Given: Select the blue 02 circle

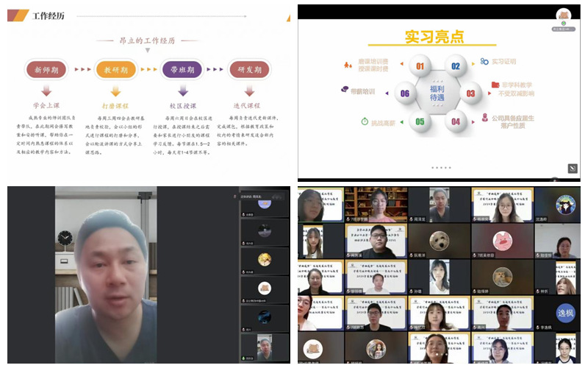Looking at the screenshot, I should click(x=456, y=67).
